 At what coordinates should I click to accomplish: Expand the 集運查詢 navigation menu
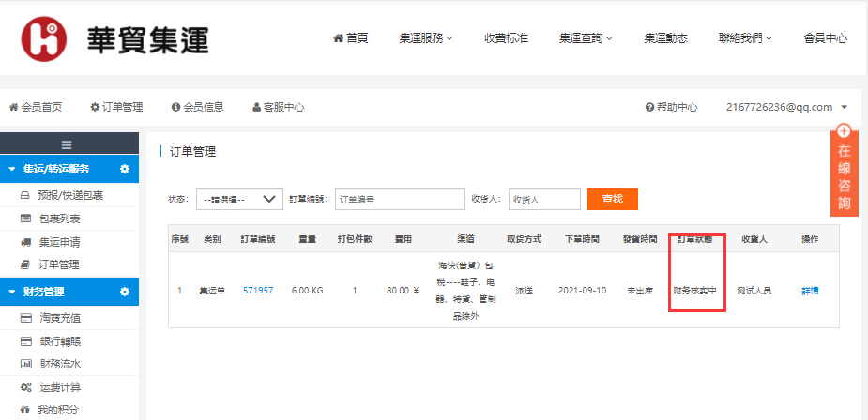click(586, 38)
